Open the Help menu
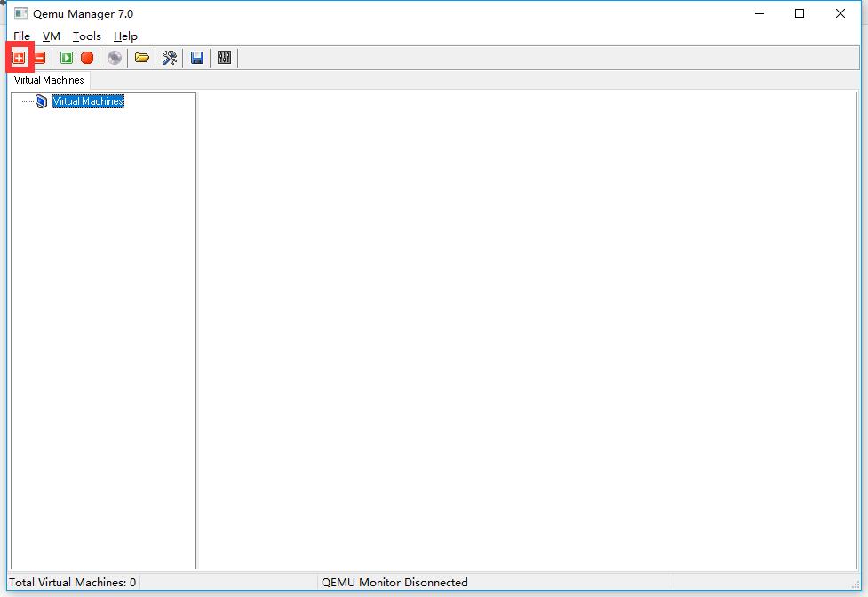The width and height of the screenshot is (868, 597). click(125, 36)
